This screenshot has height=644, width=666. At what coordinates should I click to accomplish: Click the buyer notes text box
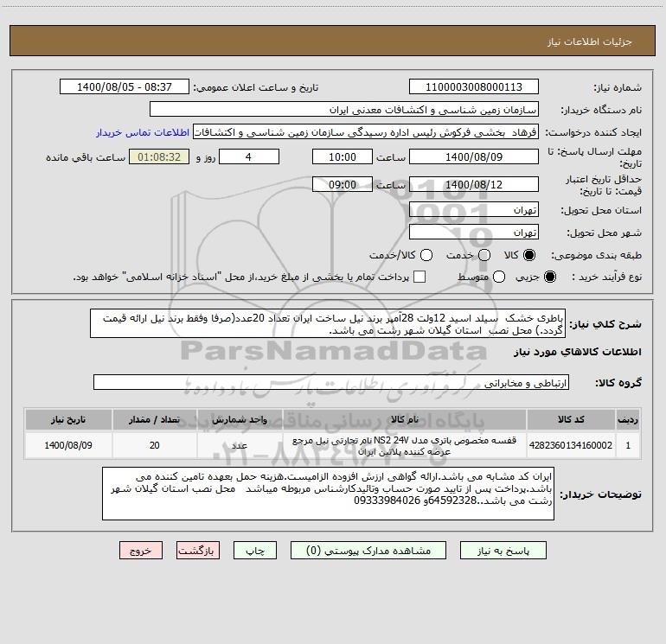click(x=328, y=494)
